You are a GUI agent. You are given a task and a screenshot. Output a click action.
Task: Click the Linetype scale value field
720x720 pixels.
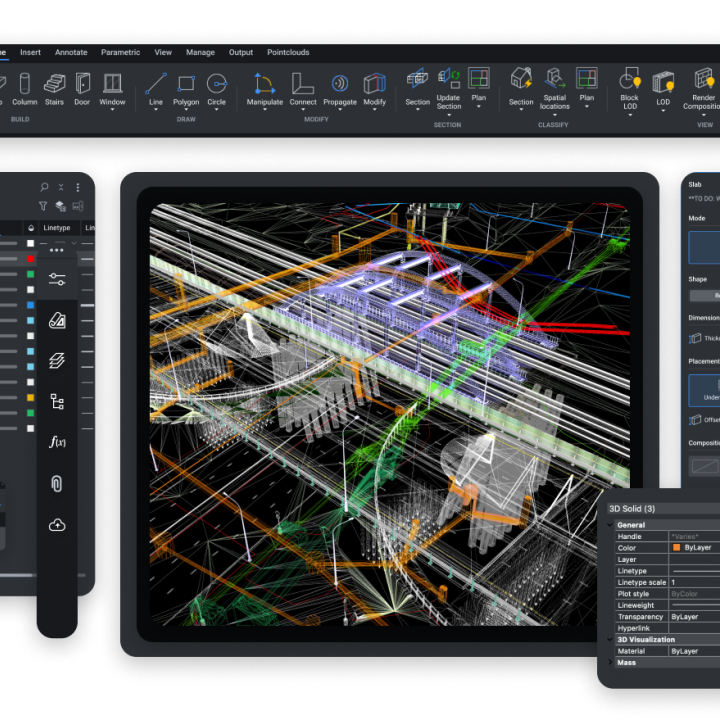[x=690, y=582]
